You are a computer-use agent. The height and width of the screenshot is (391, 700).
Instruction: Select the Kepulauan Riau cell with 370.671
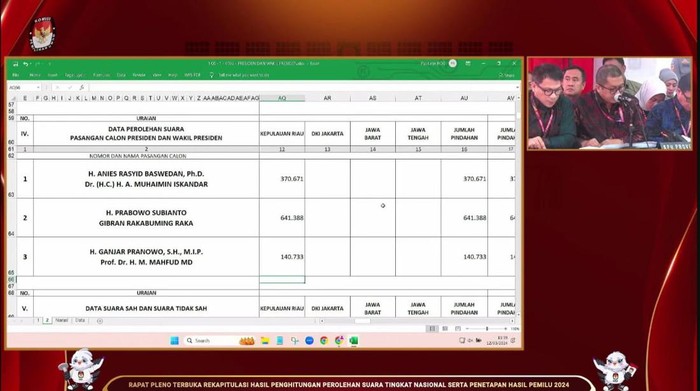pos(282,179)
